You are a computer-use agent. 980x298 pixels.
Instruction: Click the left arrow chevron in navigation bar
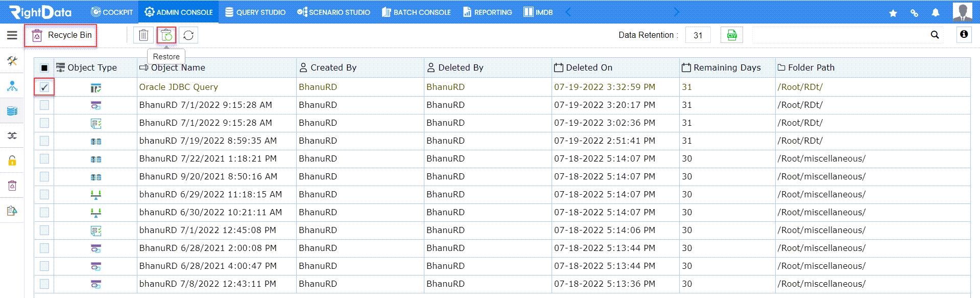click(x=568, y=12)
